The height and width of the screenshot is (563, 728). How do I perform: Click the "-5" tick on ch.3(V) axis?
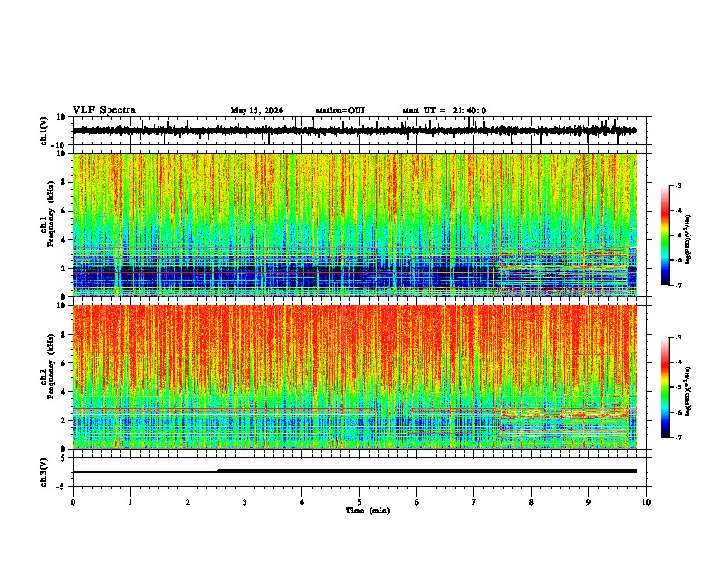[x=62, y=487]
